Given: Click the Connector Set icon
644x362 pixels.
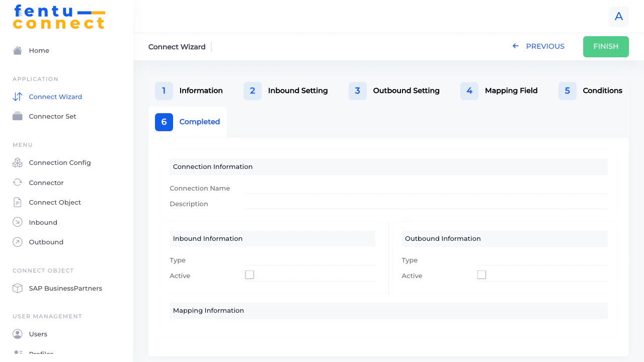Looking at the screenshot, I should (18, 116).
